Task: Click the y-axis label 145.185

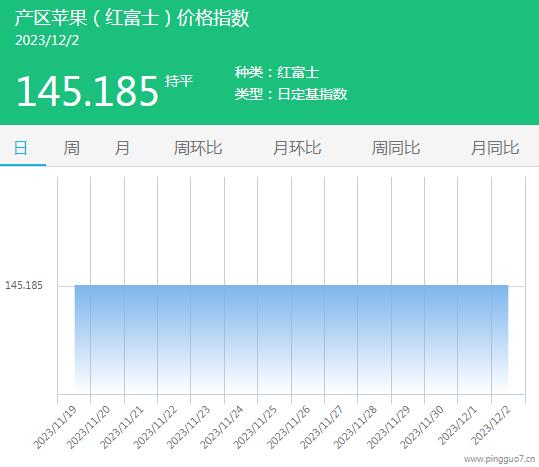Action: tap(24, 285)
